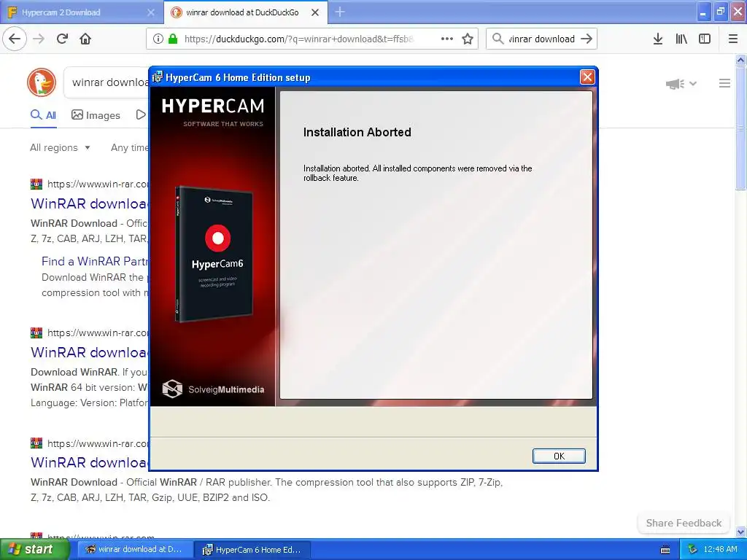Select the All search results tab
The height and width of the screenshot is (560, 747).
coord(43,115)
